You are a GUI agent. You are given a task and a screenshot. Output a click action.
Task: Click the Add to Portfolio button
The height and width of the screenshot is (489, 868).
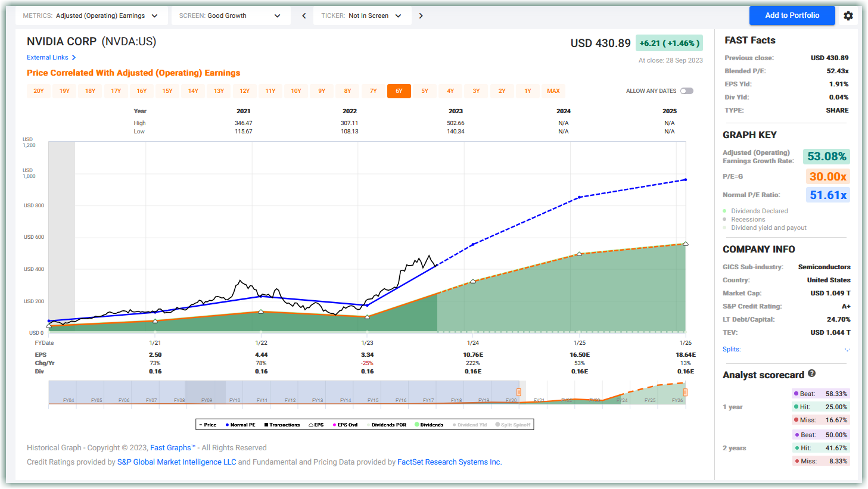tap(792, 15)
